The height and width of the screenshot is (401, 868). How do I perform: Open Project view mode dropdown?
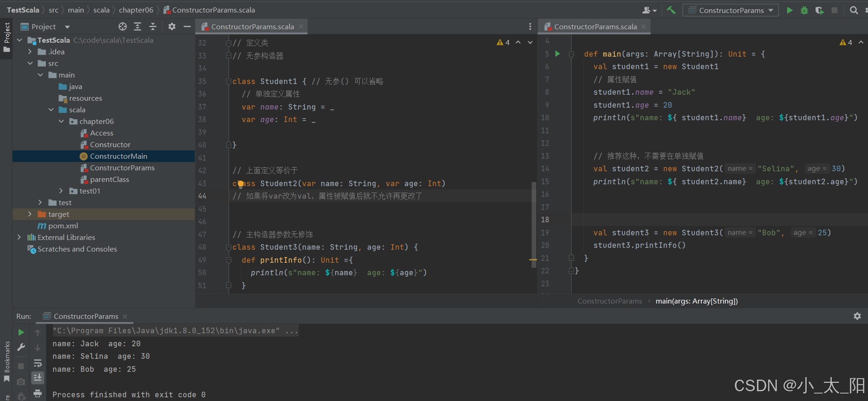click(67, 27)
